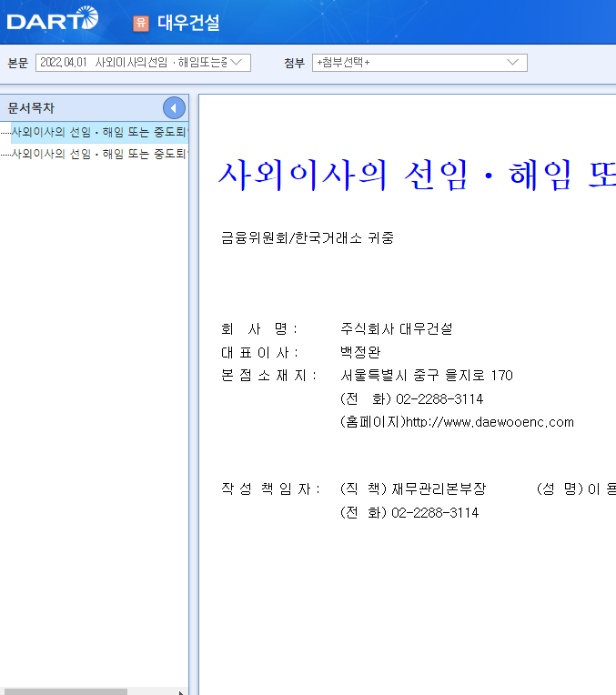Image resolution: width=616 pixels, height=695 pixels.
Task: Click the blue document title 사외이사의 선임ㆍ해임
Action: (417, 176)
